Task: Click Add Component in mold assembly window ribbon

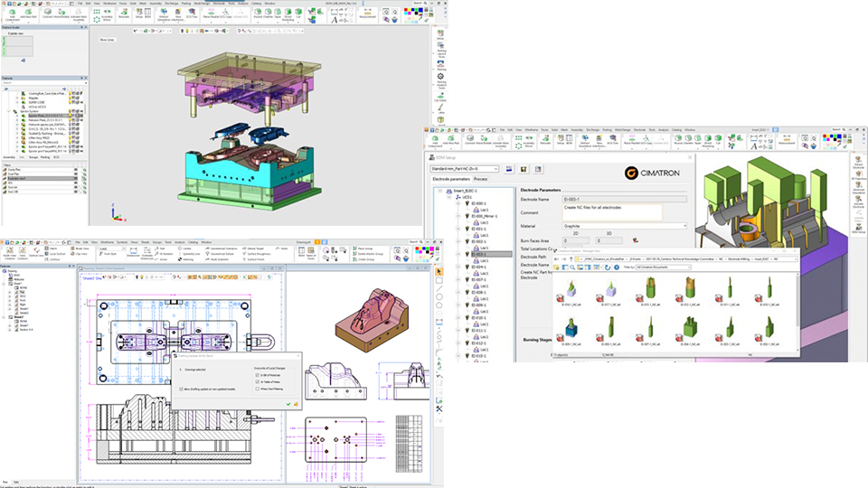Action: (12, 14)
